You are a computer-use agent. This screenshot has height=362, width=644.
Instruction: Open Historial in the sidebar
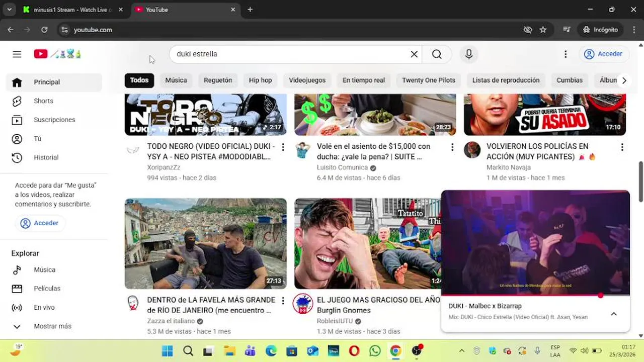(x=54, y=157)
